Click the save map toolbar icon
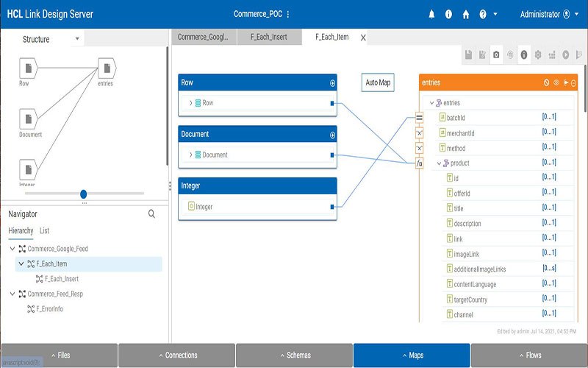588x368 pixels. [469, 54]
